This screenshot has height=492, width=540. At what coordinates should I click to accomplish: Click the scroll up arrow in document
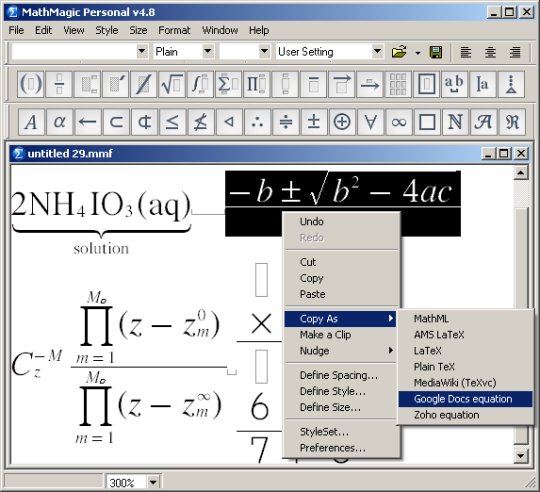pyautogui.click(x=521, y=172)
